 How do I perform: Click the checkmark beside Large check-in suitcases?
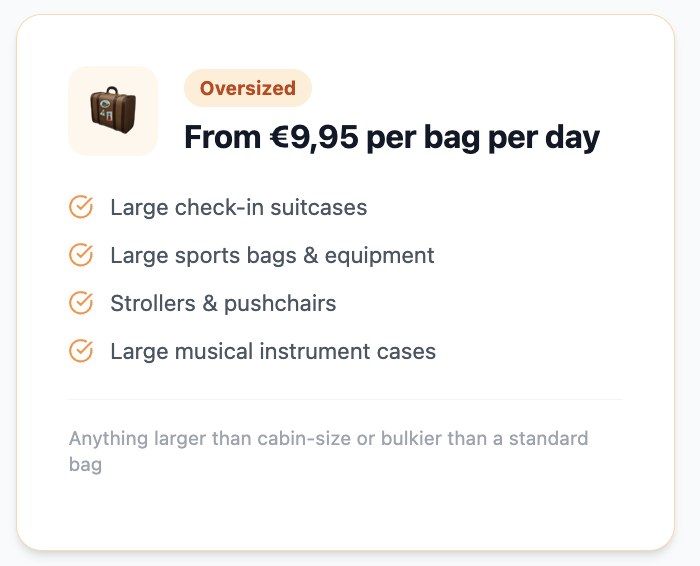(81, 207)
